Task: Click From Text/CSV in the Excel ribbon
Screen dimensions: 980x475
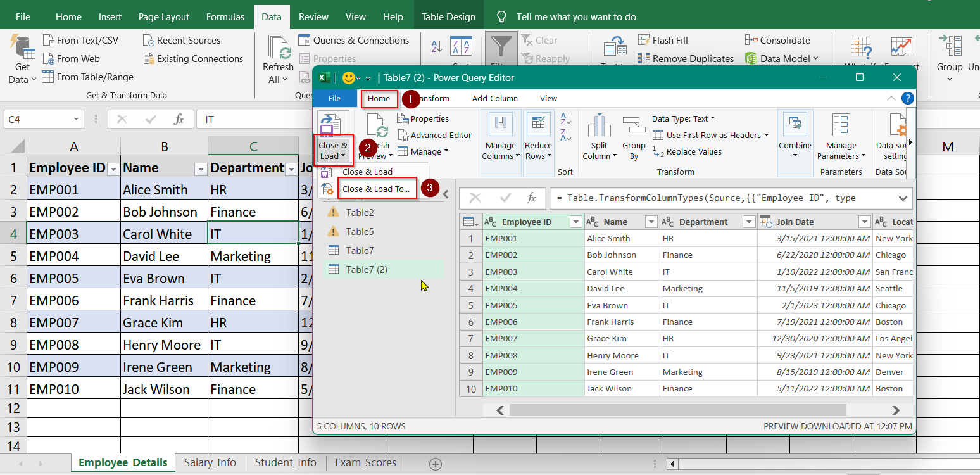Action: pyautogui.click(x=80, y=40)
